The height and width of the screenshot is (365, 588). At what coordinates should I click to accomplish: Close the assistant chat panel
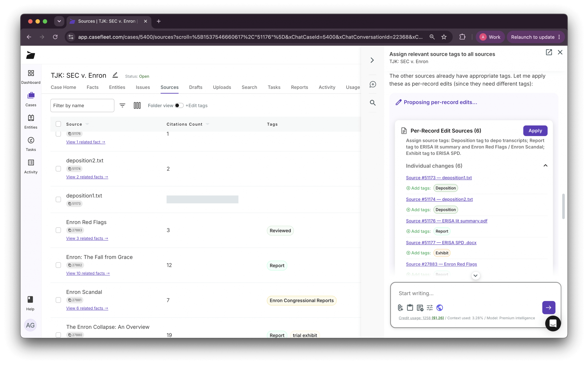point(560,52)
